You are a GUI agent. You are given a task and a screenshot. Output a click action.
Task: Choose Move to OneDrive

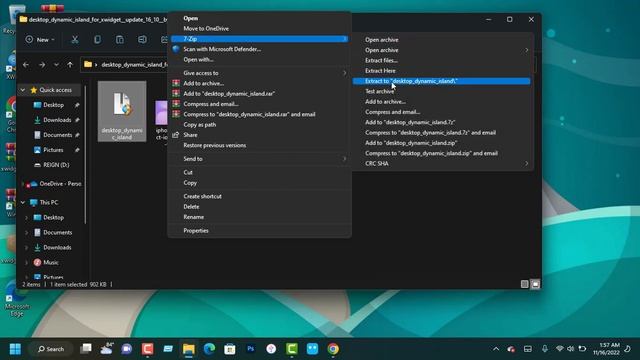pos(260,29)
